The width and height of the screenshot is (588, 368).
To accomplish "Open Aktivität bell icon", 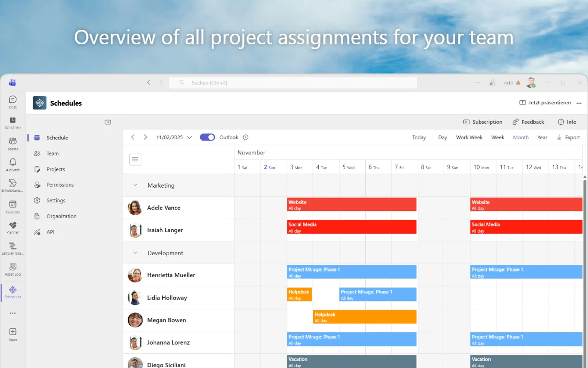I will pos(12,164).
